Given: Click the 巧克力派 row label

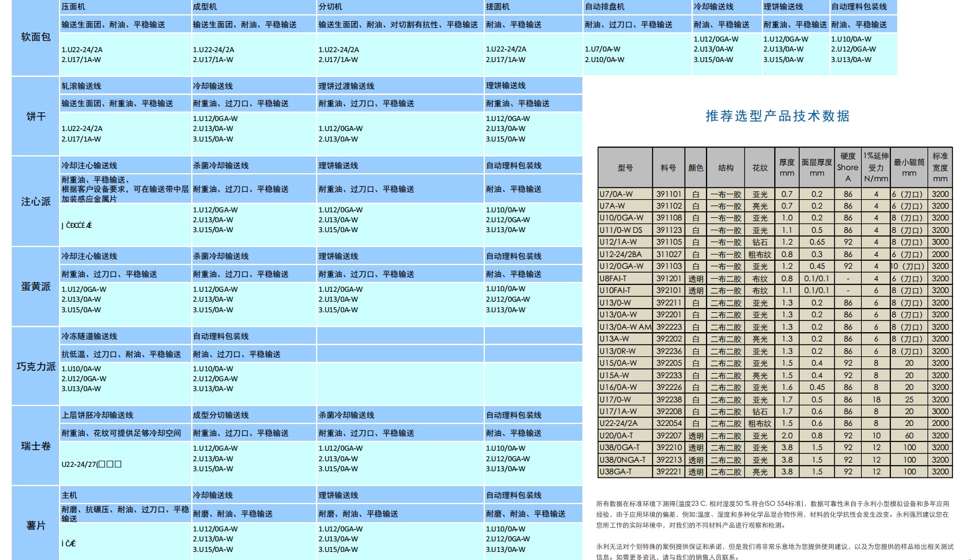Looking at the screenshot, I should pyautogui.click(x=35, y=366).
